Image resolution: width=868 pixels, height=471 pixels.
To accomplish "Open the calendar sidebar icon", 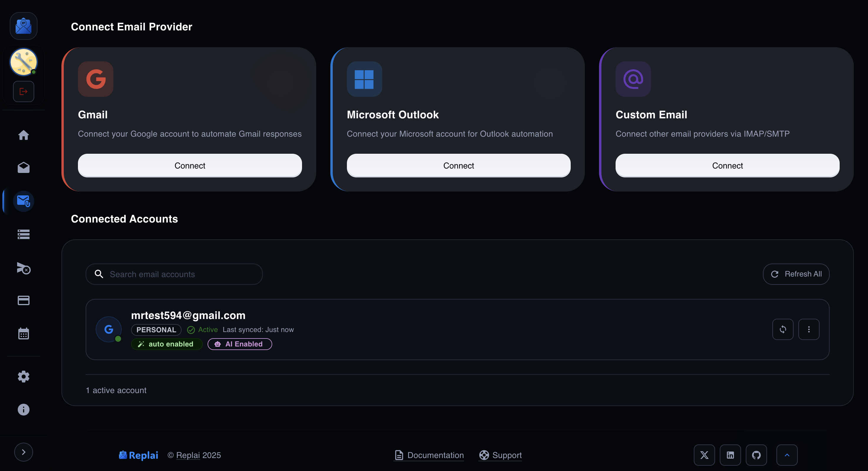I will (x=23, y=333).
